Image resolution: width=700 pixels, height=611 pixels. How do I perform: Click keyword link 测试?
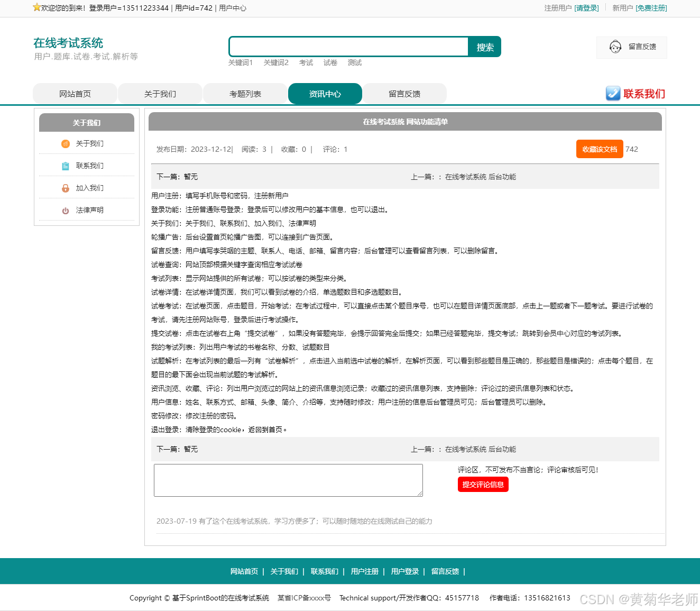click(x=355, y=62)
